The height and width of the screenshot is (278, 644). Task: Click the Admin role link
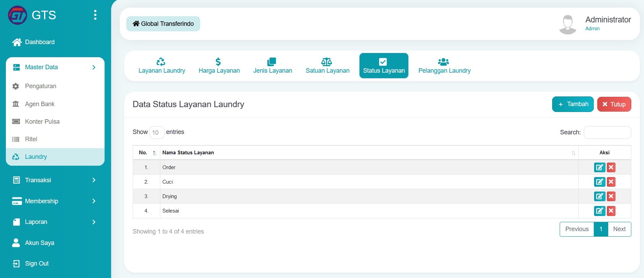point(592,29)
